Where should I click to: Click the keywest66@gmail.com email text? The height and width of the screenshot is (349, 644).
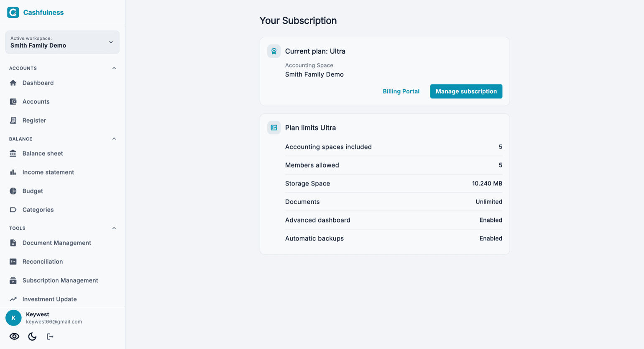coord(54,322)
